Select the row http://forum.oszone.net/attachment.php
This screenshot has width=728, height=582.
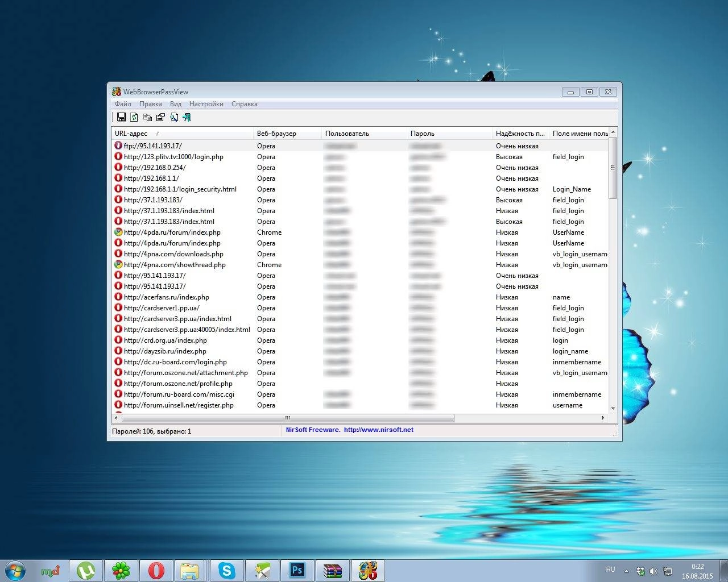[x=360, y=373]
